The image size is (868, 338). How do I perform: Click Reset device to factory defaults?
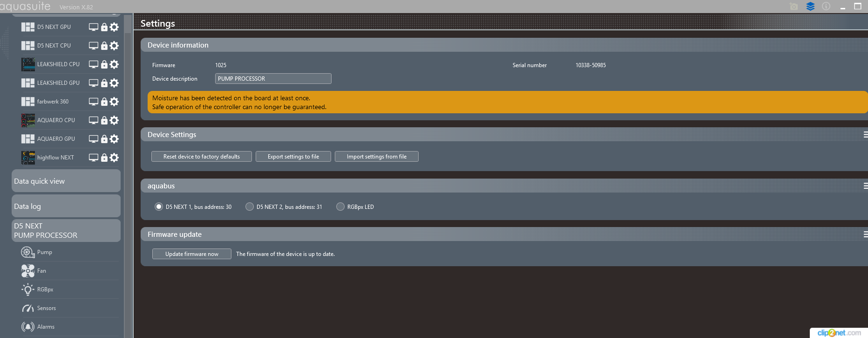pyautogui.click(x=202, y=157)
